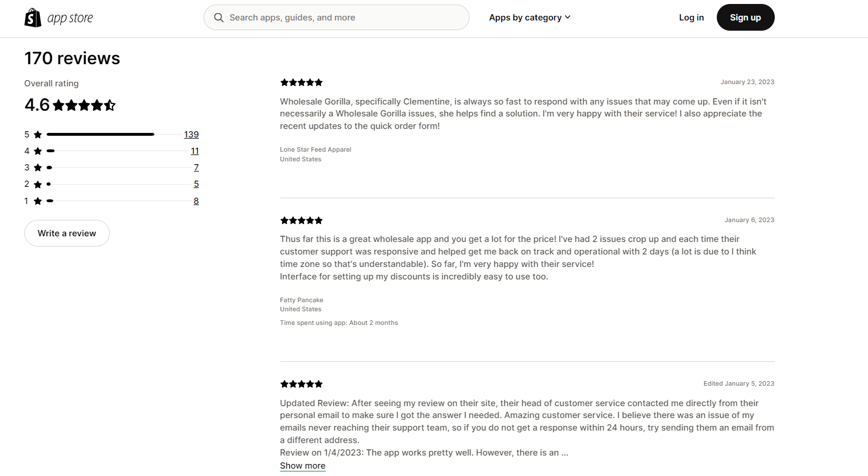Image resolution: width=868 pixels, height=476 pixels.
Task: Expand the review with Show more
Action: point(302,466)
